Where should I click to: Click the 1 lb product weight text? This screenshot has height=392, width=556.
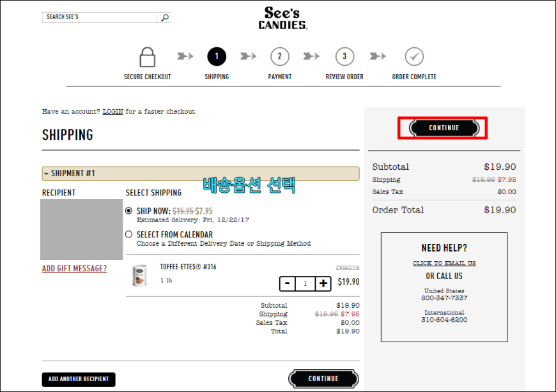click(x=166, y=280)
